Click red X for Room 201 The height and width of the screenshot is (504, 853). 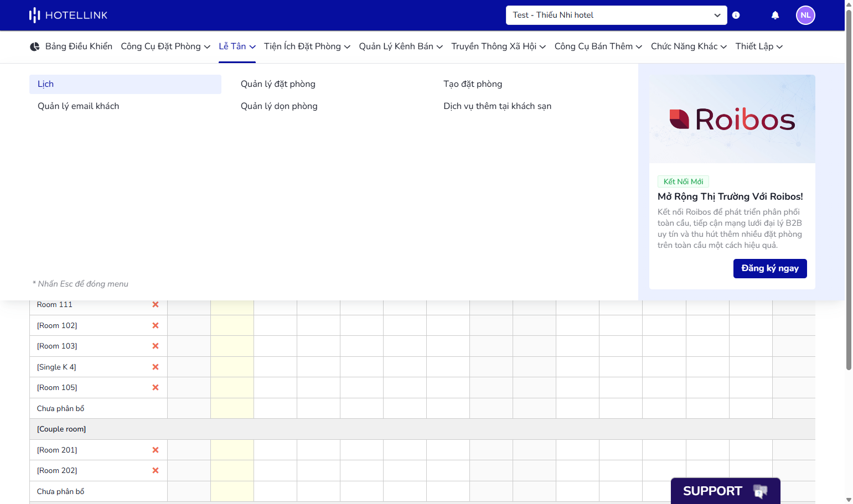pos(156,450)
